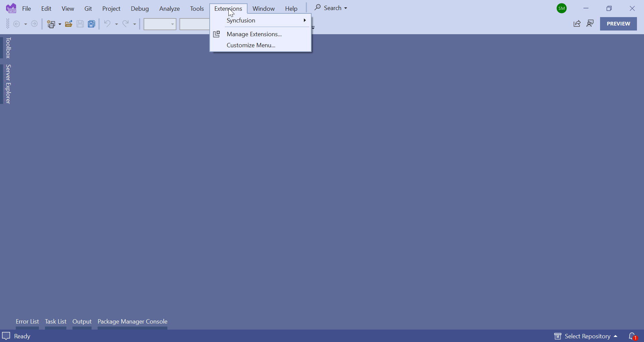Image resolution: width=644 pixels, height=342 pixels.
Task: Open the notification bell in status bar
Action: [632, 336]
